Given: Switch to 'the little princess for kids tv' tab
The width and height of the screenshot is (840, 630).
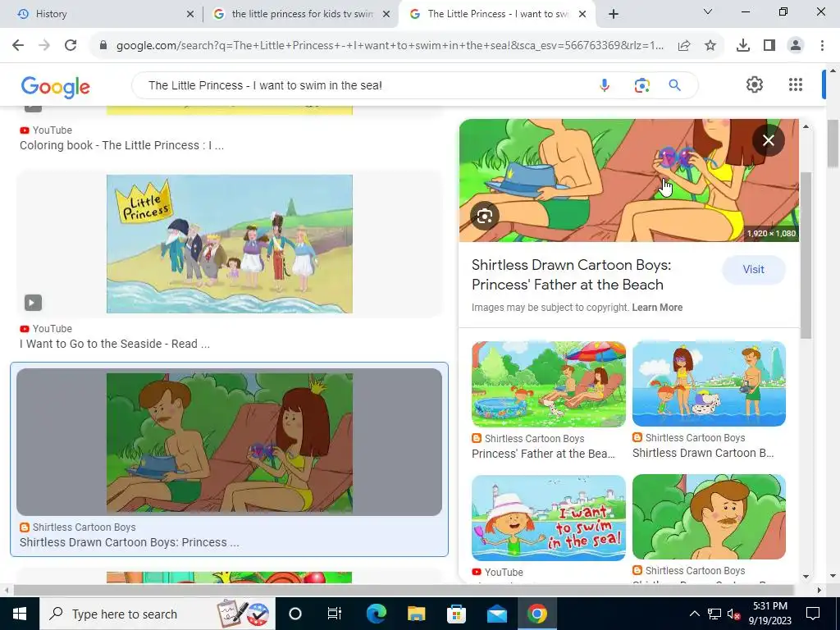Looking at the screenshot, I should [x=302, y=14].
